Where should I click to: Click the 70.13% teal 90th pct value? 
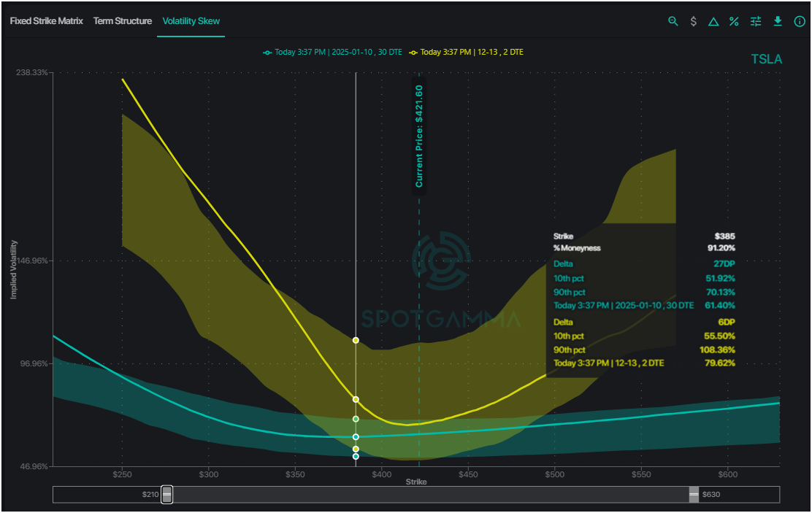(x=721, y=293)
